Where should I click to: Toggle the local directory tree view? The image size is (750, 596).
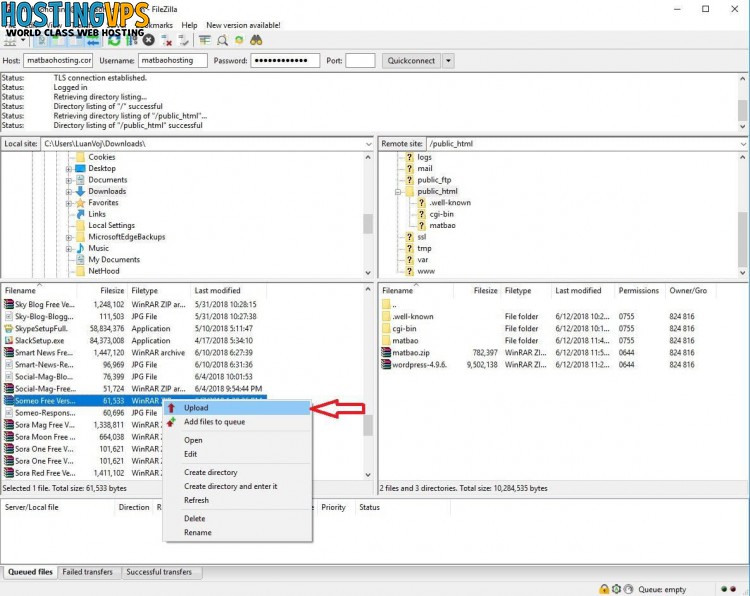pos(59,41)
